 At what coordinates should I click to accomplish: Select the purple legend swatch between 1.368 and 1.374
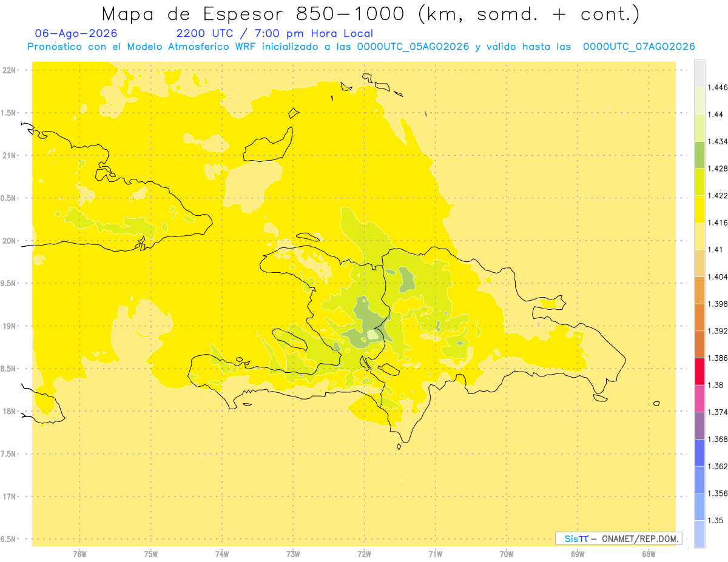[699, 425]
